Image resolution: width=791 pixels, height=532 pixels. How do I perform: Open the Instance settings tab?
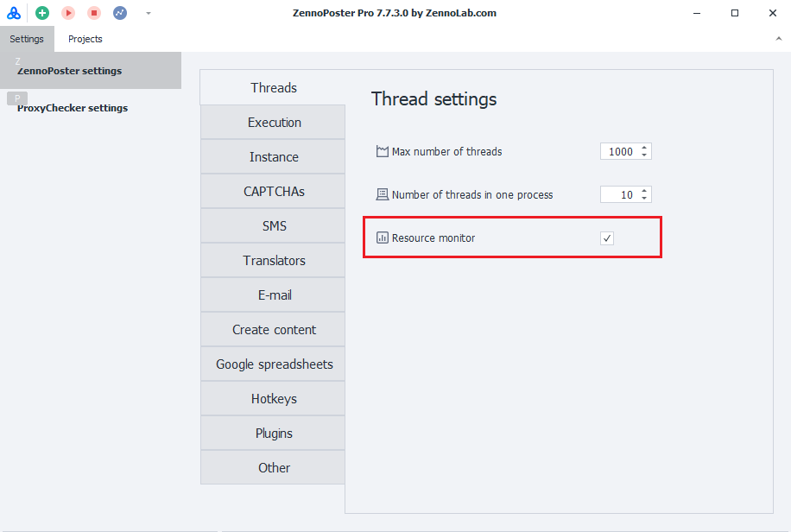pos(274,157)
